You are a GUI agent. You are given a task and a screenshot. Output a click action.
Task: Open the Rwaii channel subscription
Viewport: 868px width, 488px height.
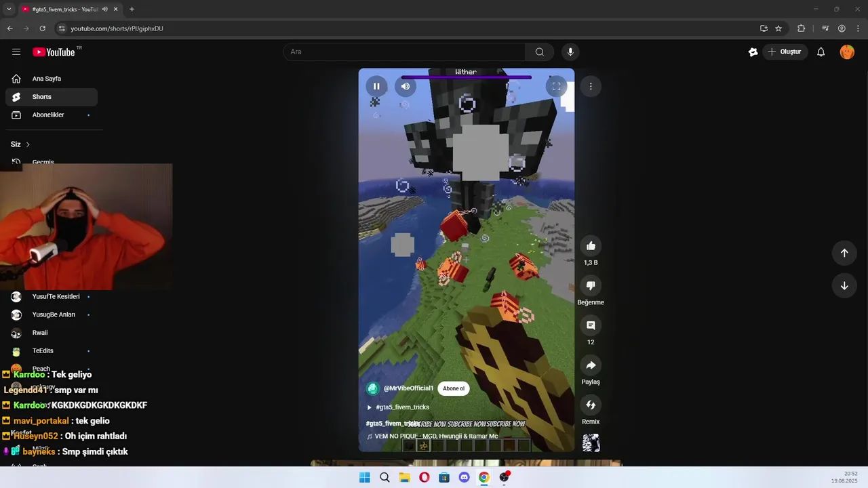[x=52, y=333]
